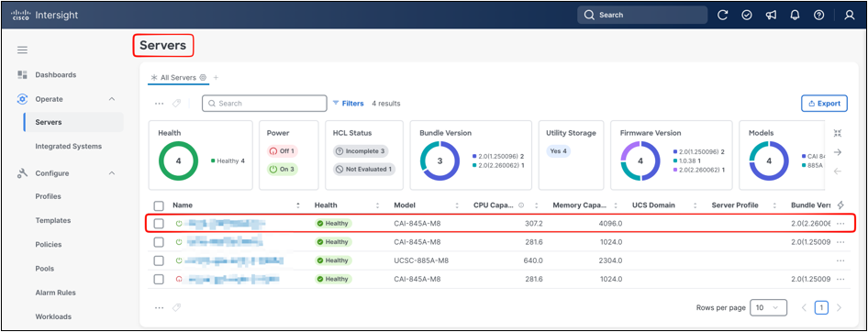Refresh using the top bar reload icon
This screenshot has width=868, height=332.
click(722, 16)
